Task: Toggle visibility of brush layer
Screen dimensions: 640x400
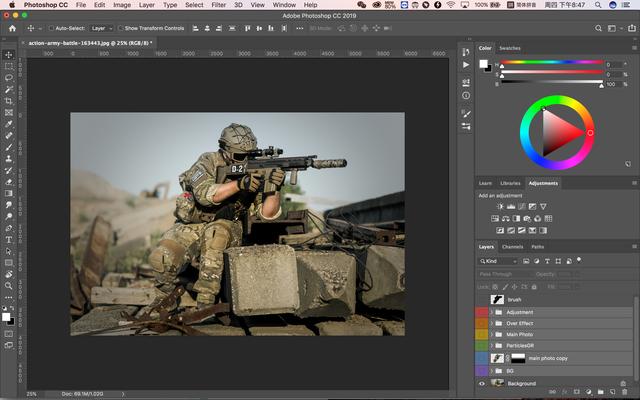Action: [x=482, y=300]
